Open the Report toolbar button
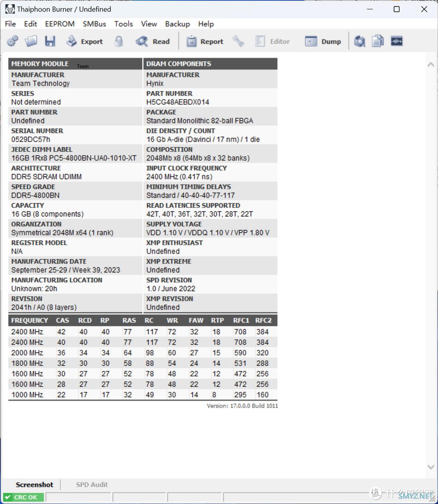 point(205,41)
